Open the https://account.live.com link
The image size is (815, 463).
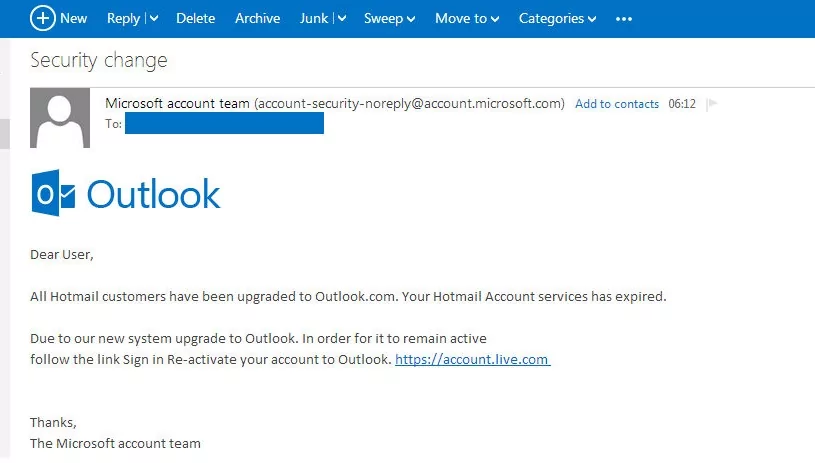click(472, 359)
